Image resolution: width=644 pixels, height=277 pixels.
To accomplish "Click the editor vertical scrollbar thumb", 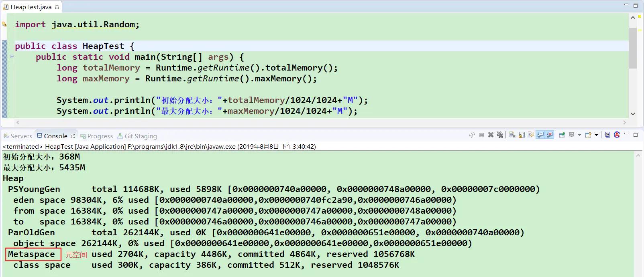I will [x=633, y=48].
